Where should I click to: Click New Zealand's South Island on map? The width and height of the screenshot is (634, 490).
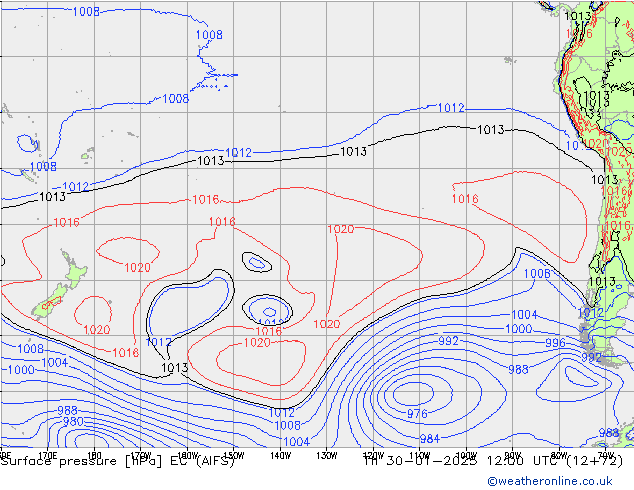pyautogui.click(x=50, y=302)
